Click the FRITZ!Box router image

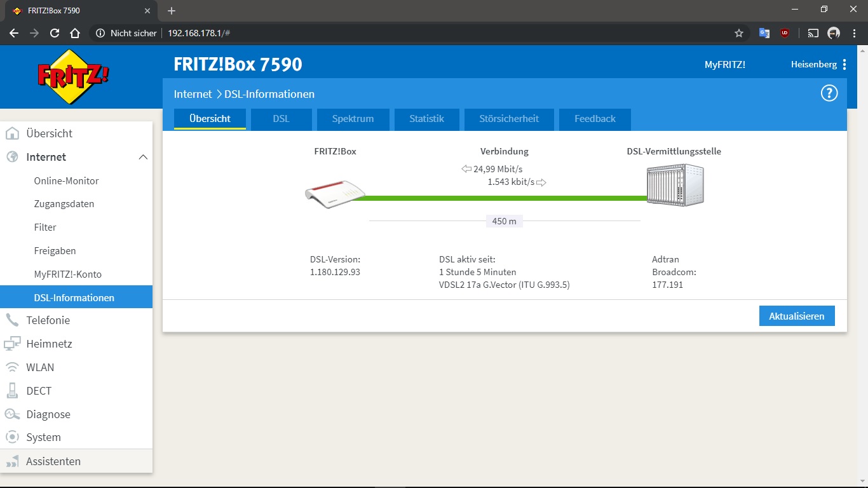click(335, 194)
